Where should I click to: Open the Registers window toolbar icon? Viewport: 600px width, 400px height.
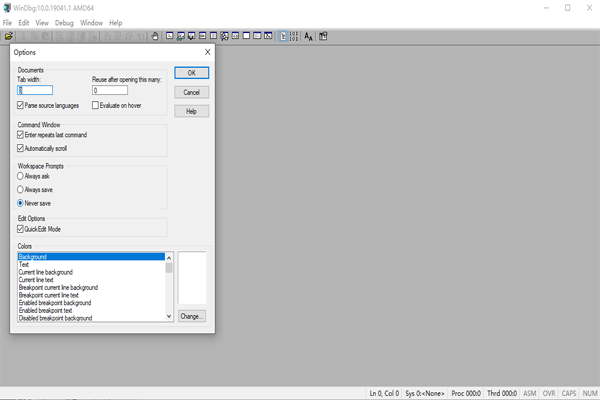pyautogui.click(x=202, y=36)
